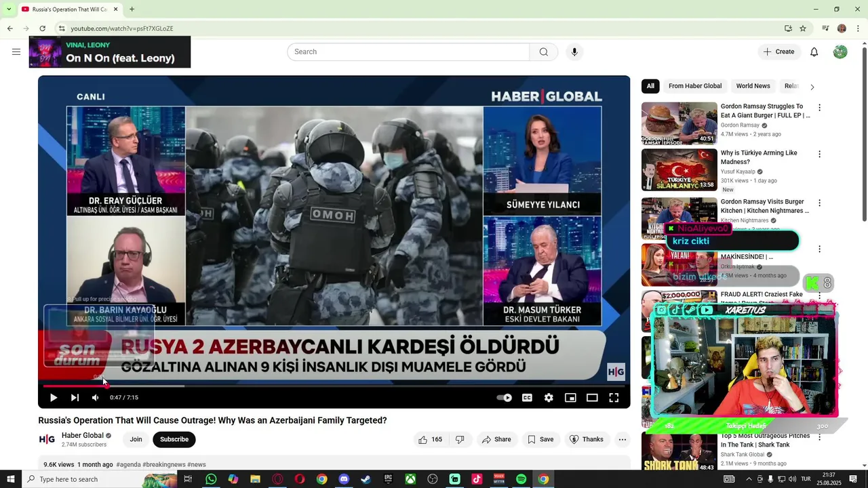Enter fullscreen mode for the video
This screenshot has height=488, width=868.
pyautogui.click(x=614, y=398)
